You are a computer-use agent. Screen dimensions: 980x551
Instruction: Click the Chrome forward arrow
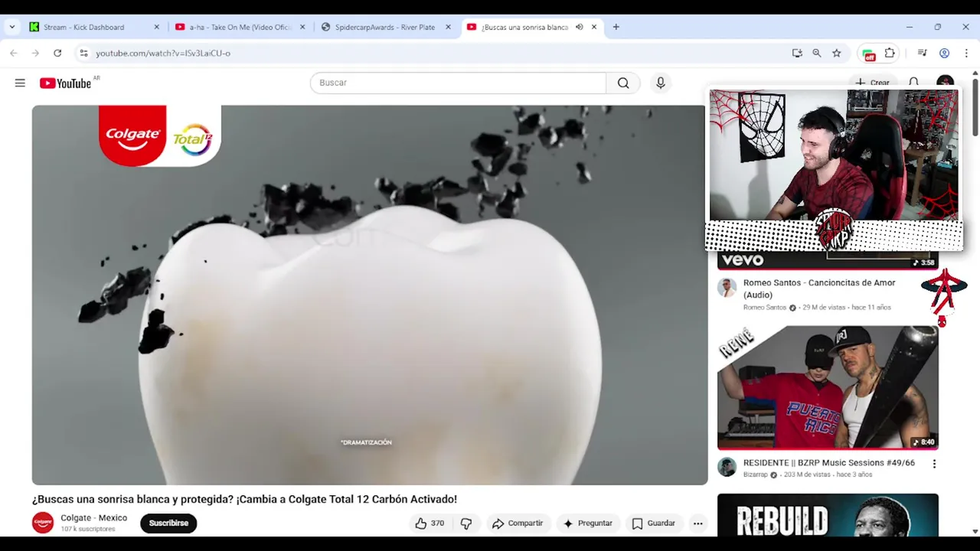click(x=35, y=53)
